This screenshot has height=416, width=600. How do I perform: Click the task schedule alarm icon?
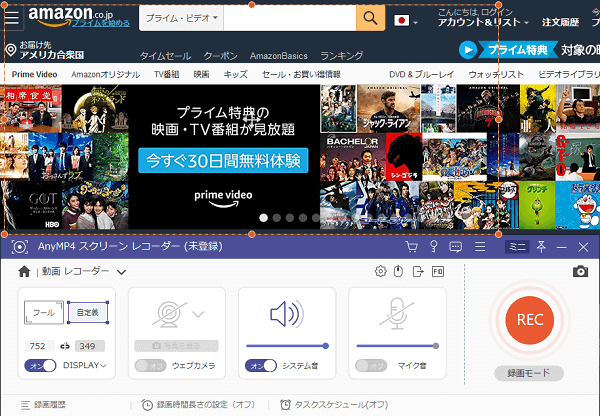[285, 405]
